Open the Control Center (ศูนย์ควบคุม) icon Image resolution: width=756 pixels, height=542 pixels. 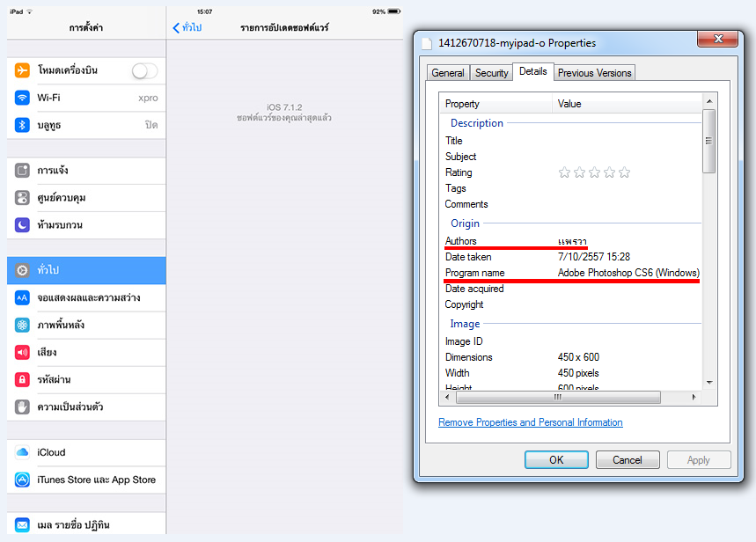tap(22, 198)
